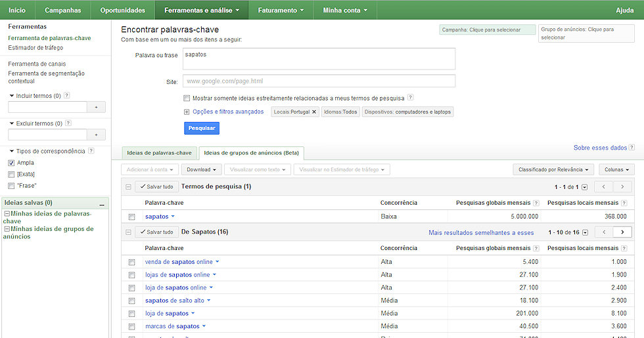Image resolution: width=644 pixels, height=338 pixels.
Task: Minimize the Ideias salvas panel
Action: tap(102, 203)
